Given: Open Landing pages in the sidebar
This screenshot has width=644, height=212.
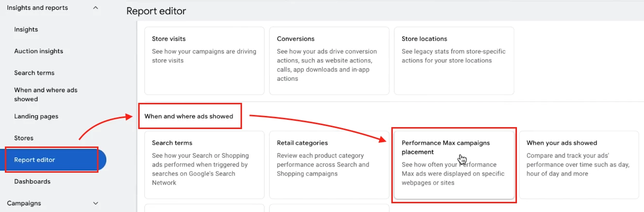Looking at the screenshot, I should coord(36,116).
